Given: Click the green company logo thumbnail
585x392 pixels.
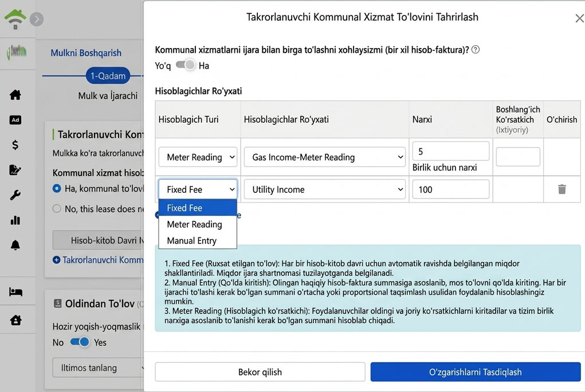Looking at the screenshot, I should [x=17, y=53].
